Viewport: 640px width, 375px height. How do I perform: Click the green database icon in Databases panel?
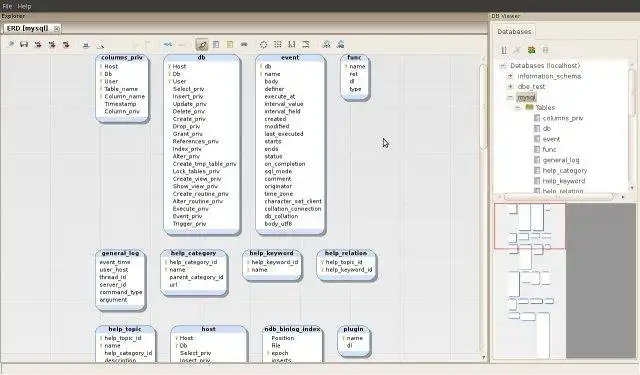pos(531,50)
